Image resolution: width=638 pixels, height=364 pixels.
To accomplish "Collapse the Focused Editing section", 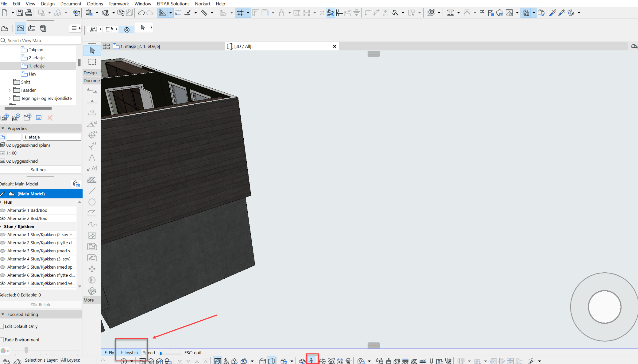I will pos(3,314).
